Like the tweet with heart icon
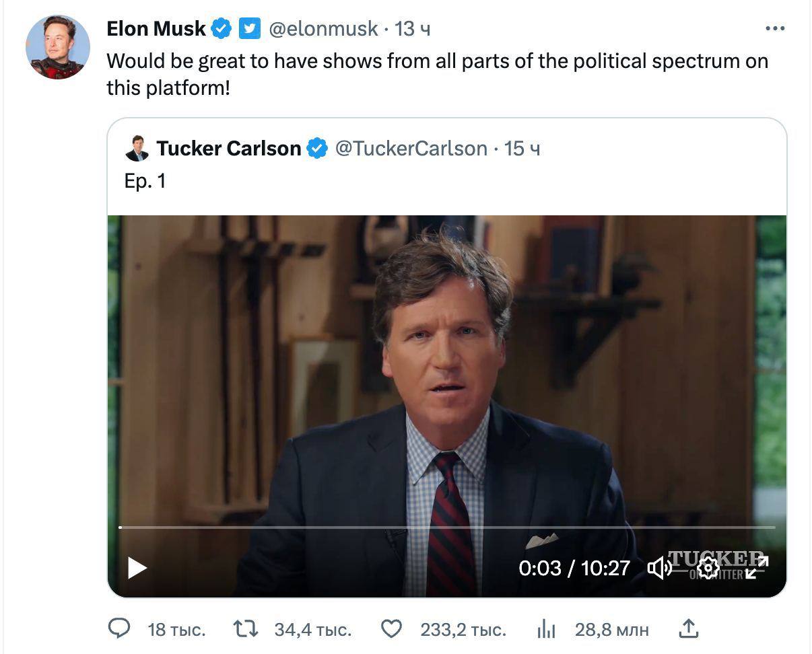Viewport: 812px width, 654px height. (x=391, y=629)
